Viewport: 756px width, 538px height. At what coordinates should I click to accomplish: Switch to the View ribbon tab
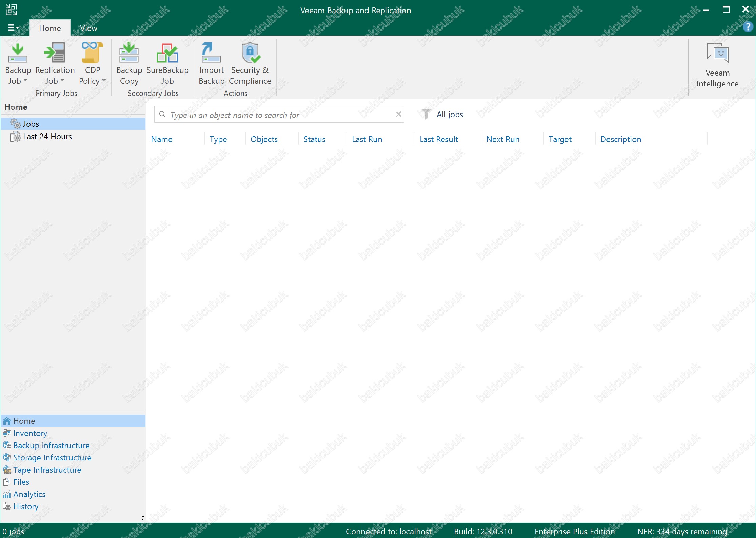pyautogui.click(x=88, y=28)
